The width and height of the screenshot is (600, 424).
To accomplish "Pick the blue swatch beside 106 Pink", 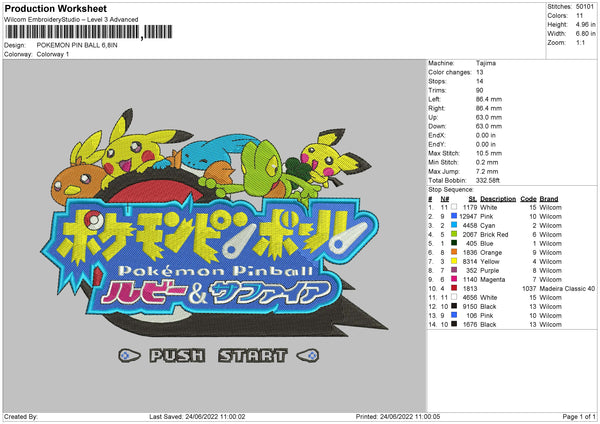I will (454, 315).
